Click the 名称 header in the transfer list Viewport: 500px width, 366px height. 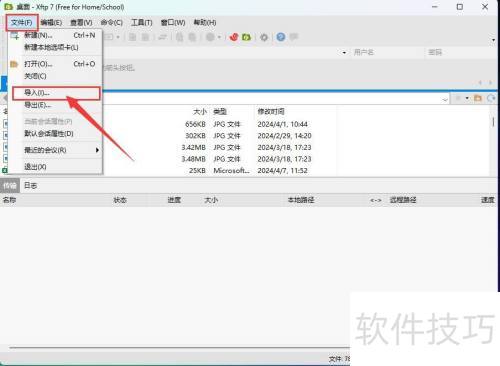pyautogui.click(x=9, y=200)
